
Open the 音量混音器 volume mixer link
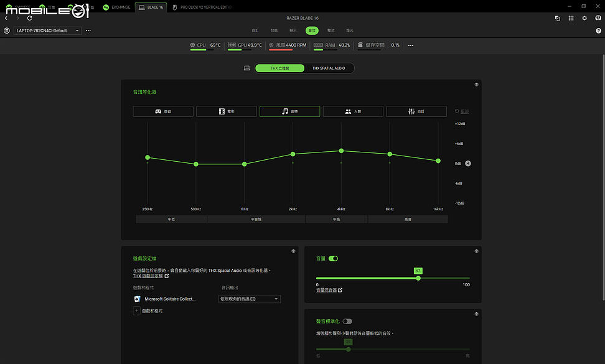click(x=329, y=290)
